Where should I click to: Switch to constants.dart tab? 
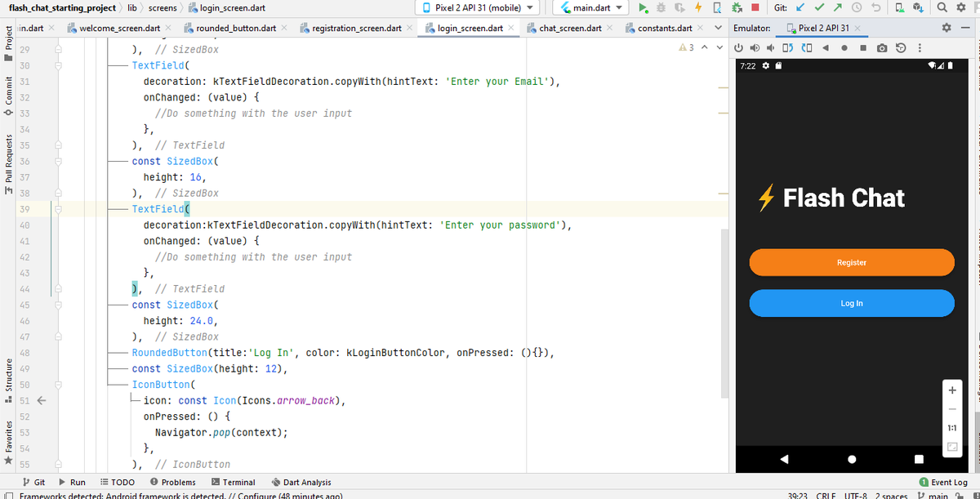click(665, 28)
